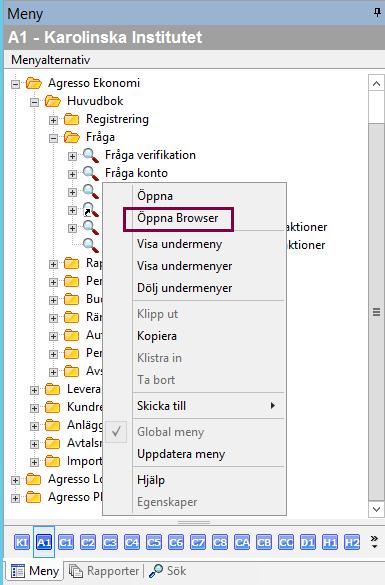Switch to the Meny tab
Screen dimensions: 385x585
(x=34, y=571)
